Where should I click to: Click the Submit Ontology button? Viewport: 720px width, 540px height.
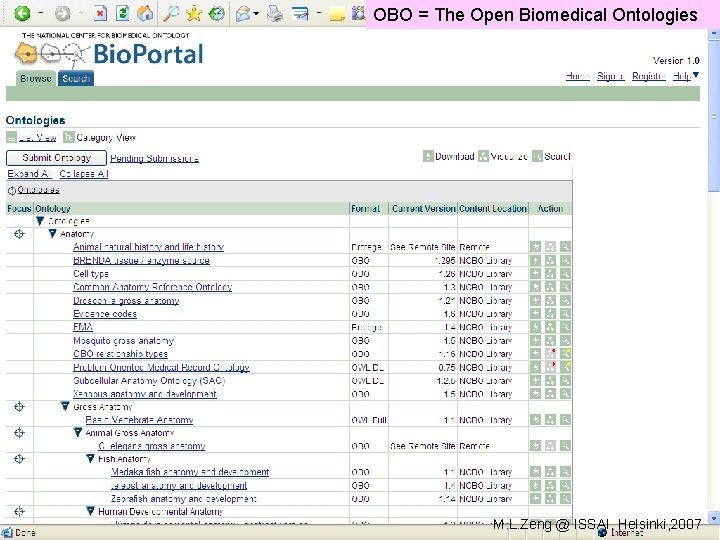tap(56, 158)
